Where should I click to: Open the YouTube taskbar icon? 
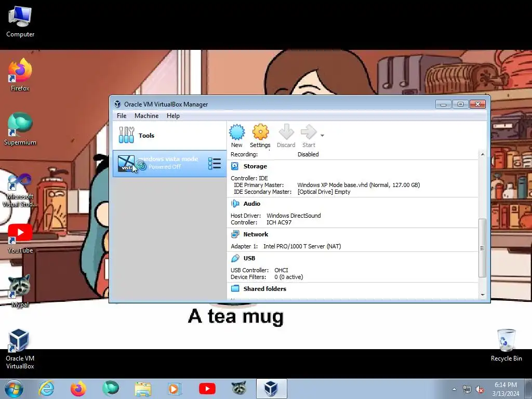tap(207, 389)
